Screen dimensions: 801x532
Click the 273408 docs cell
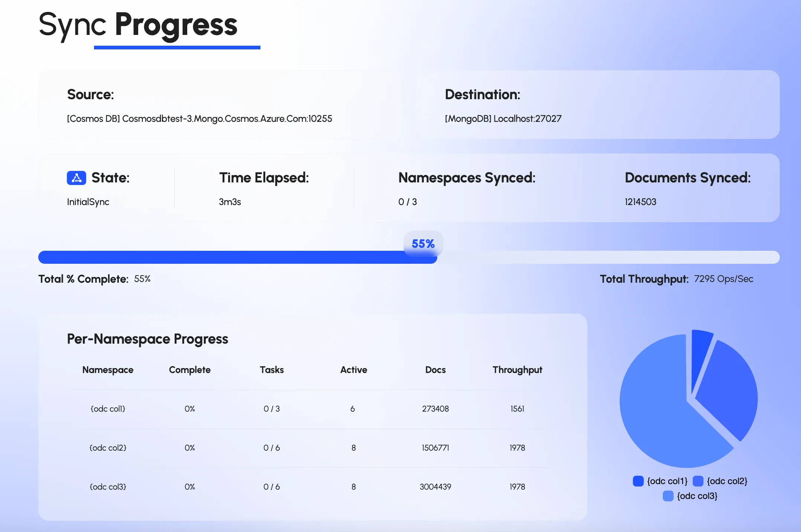435,409
